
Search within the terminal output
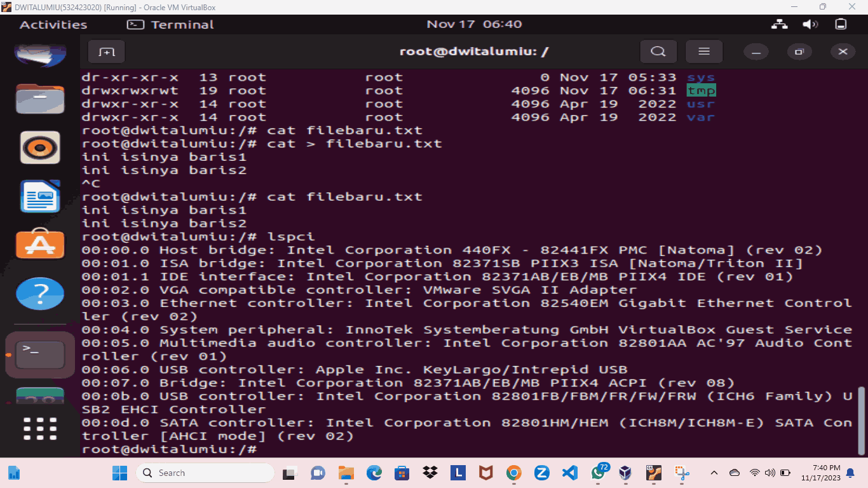tap(658, 51)
